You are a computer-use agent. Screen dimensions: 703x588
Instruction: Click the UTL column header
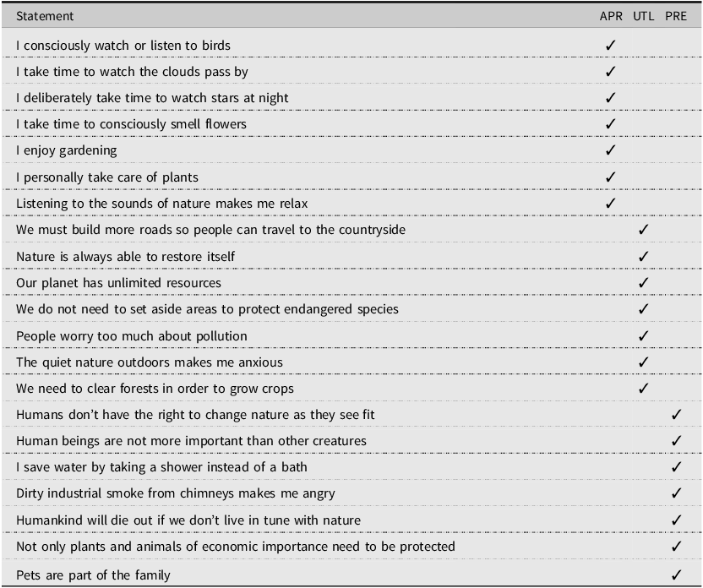[x=643, y=16]
